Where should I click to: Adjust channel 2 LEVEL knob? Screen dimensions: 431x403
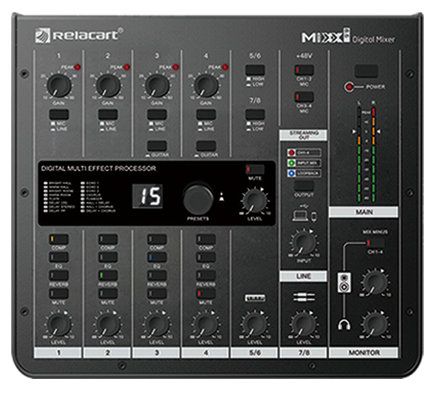[108, 324]
